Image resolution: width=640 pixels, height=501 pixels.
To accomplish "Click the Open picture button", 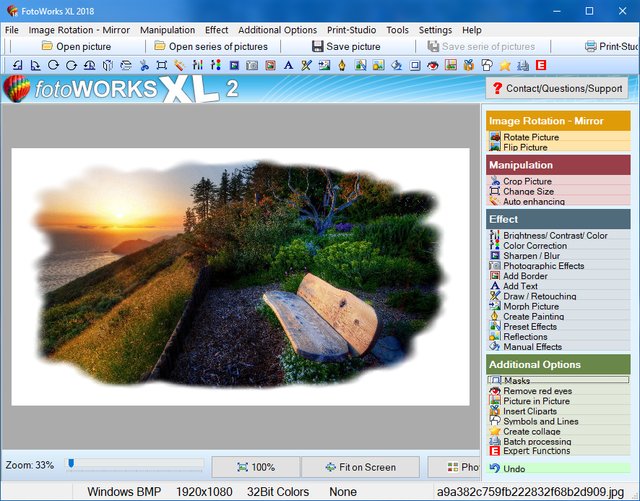I will (x=77, y=47).
